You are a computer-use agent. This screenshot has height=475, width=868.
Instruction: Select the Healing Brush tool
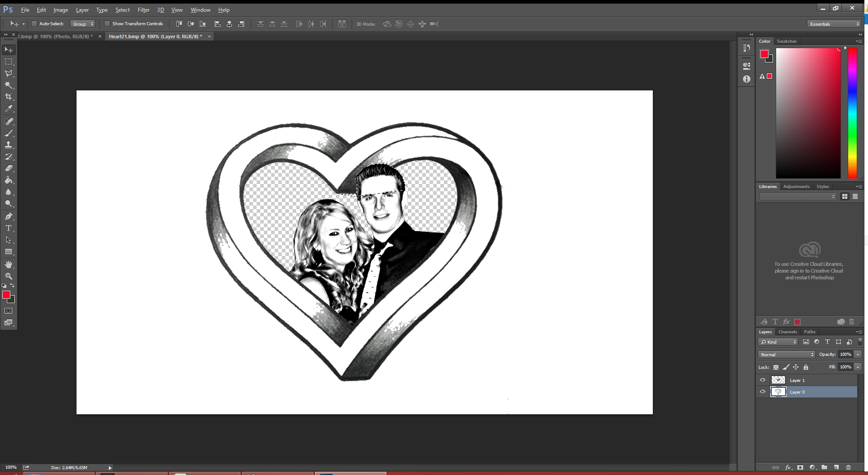point(9,121)
